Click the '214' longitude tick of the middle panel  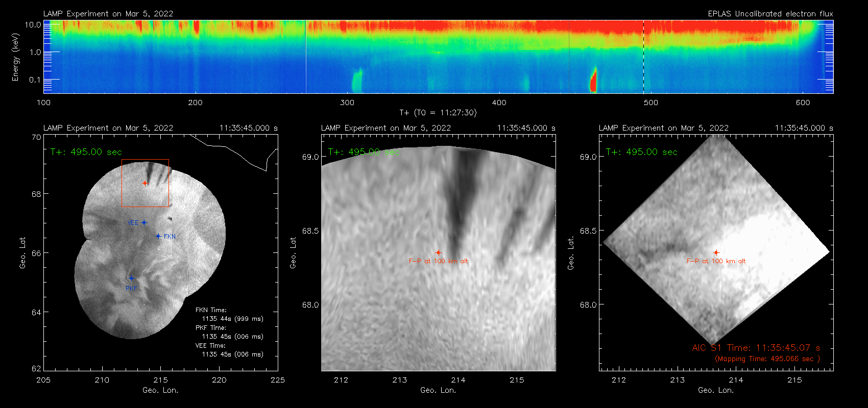(x=458, y=380)
